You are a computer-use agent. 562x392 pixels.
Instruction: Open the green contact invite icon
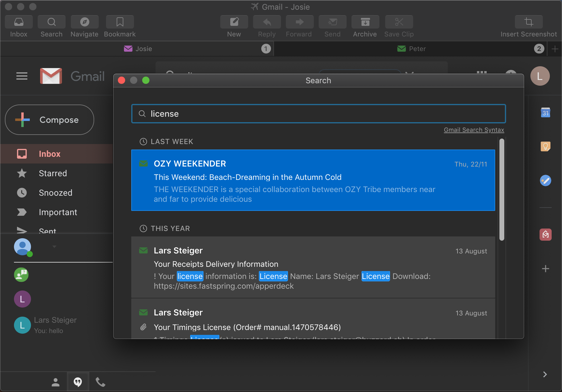tap(21, 275)
